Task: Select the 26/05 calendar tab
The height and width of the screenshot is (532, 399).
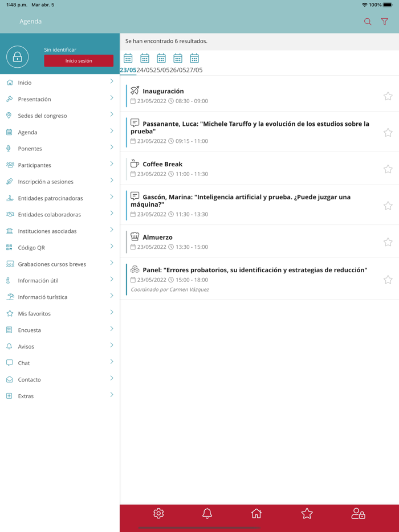Action: 178,64
